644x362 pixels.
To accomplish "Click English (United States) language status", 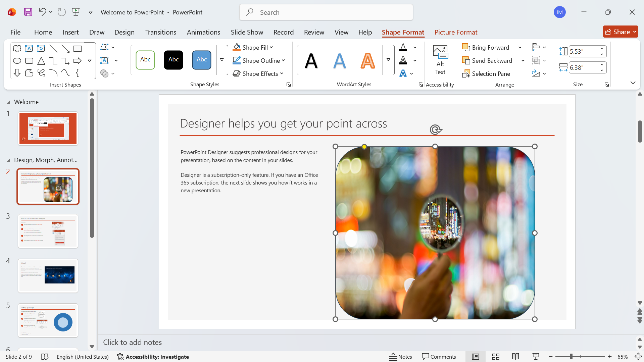I will tap(83, 357).
